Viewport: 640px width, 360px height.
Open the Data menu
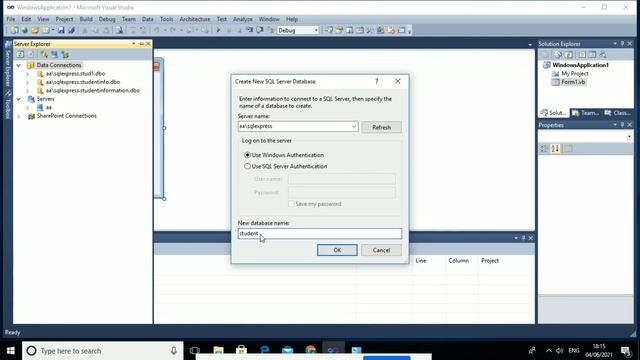[148, 19]
